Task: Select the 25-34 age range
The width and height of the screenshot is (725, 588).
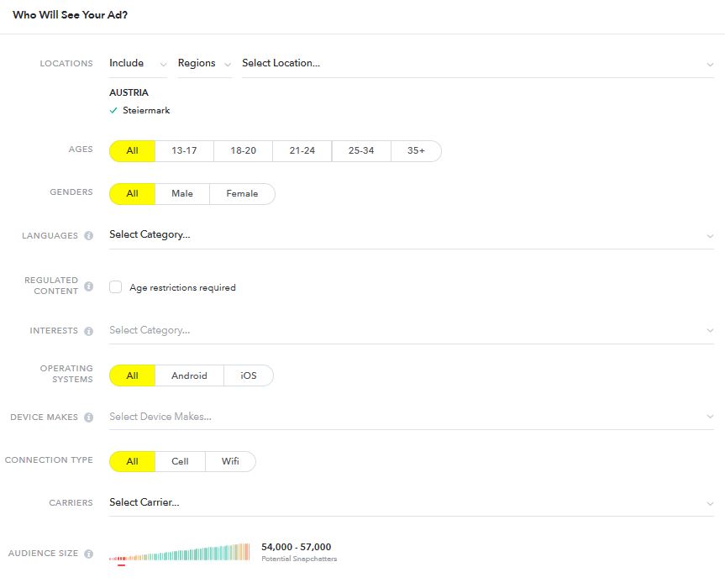Action: tap(361, 151)
